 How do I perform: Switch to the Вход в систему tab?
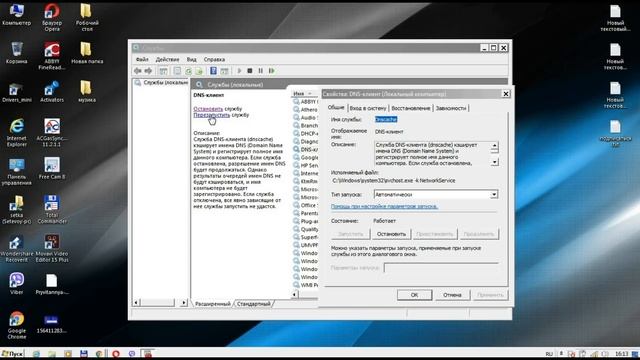click(x=368, y=108)
